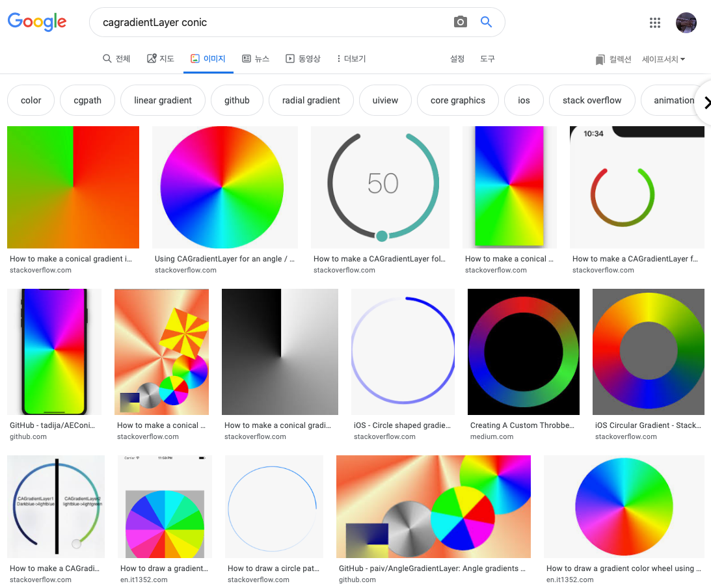Open the two CAGradientLayer arc diagram image
Image resolution: width=711 pixels, height=588 pixels.
point(56,507)
